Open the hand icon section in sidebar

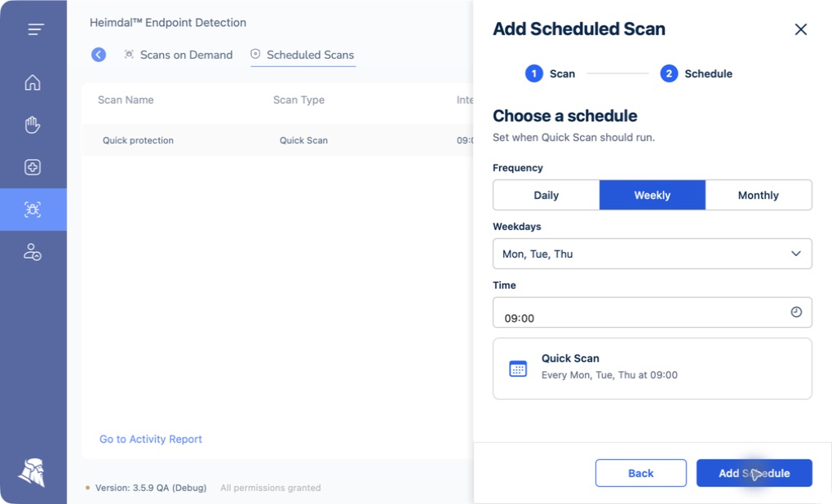33,125
